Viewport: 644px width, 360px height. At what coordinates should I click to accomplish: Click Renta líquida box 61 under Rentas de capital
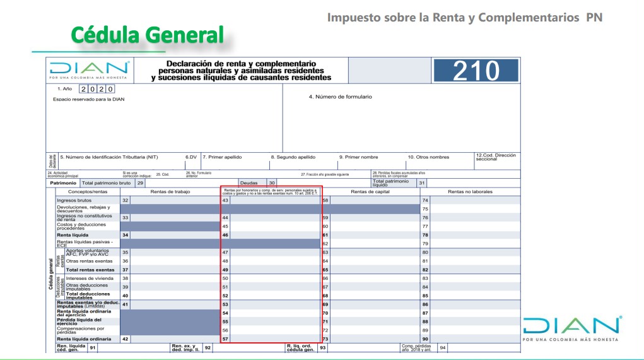coord(372,235)
